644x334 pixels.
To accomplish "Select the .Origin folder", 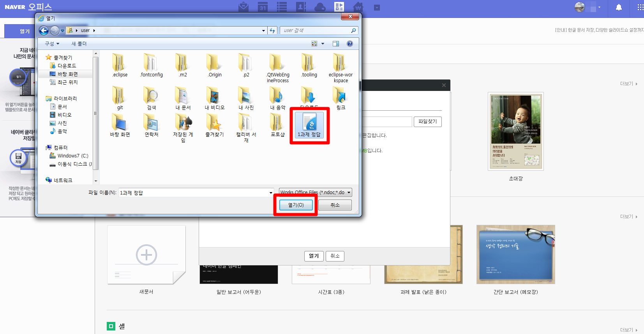I will pyautogui.click(x=215, y=65).
